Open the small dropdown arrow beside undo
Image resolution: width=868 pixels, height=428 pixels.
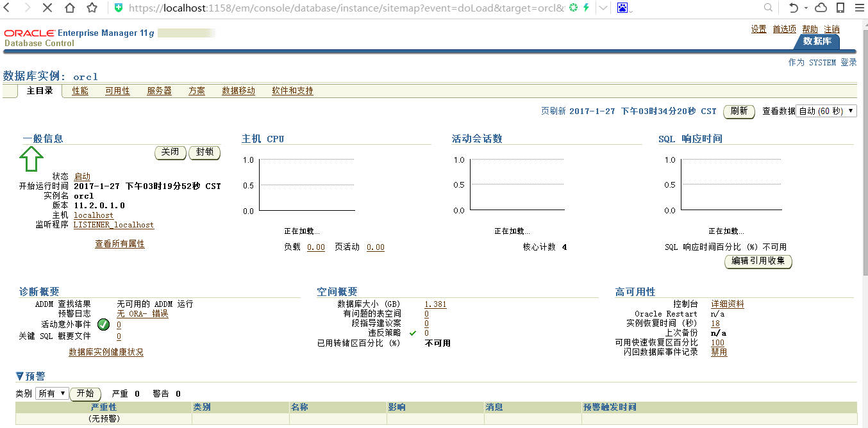805,8
